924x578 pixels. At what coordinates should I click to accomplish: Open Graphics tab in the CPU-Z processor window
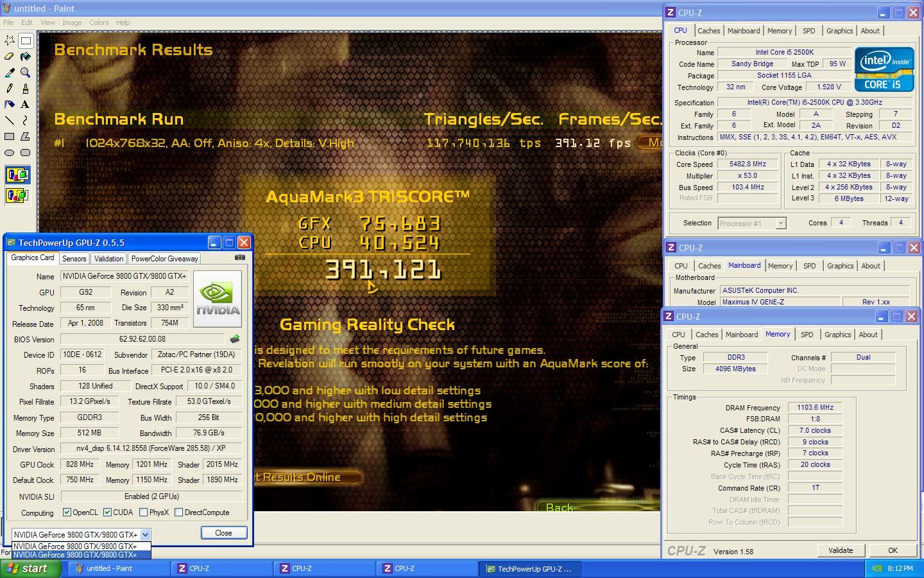839,31
